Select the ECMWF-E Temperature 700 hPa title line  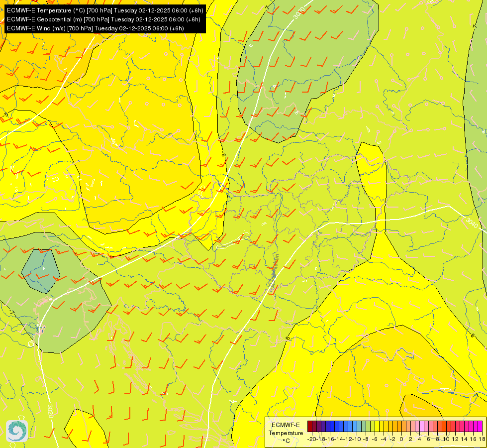tap(105, 10)
